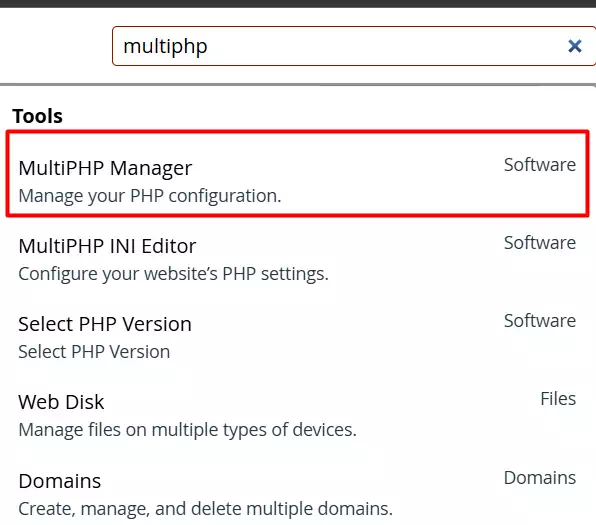Open MultiPHP Manager tool
This screenshot has width=596, height=525.
(x=105, y=168)
